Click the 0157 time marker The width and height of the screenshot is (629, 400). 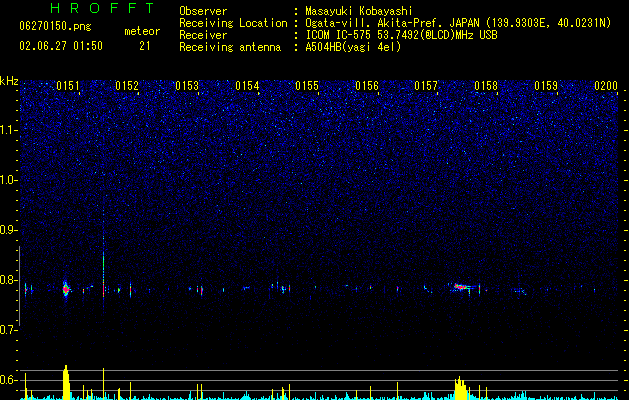[426, 86]
